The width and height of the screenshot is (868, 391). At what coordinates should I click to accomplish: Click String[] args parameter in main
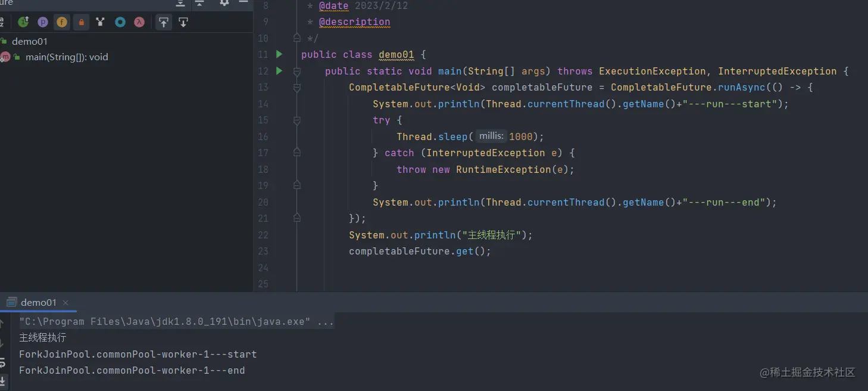point(506,71)
